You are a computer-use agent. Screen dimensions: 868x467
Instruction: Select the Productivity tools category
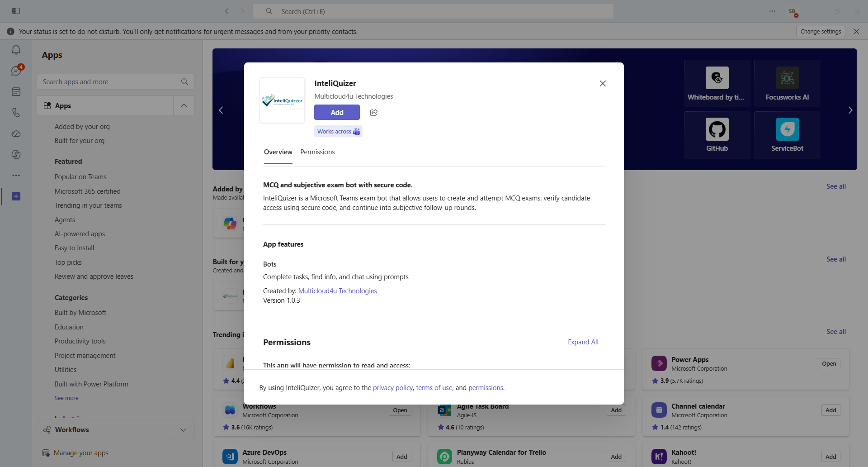click(80, 341)
